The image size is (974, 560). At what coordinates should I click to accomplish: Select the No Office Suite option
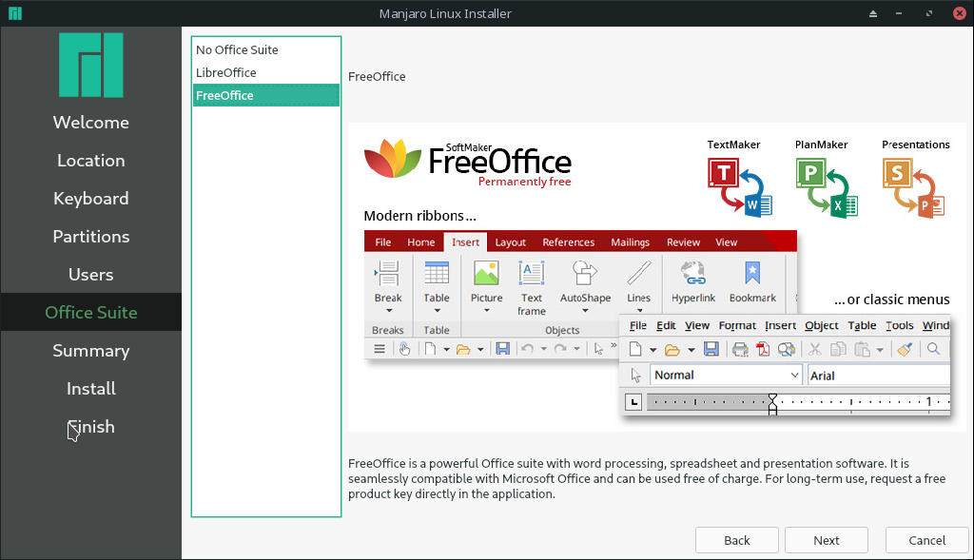click(266, 49)
